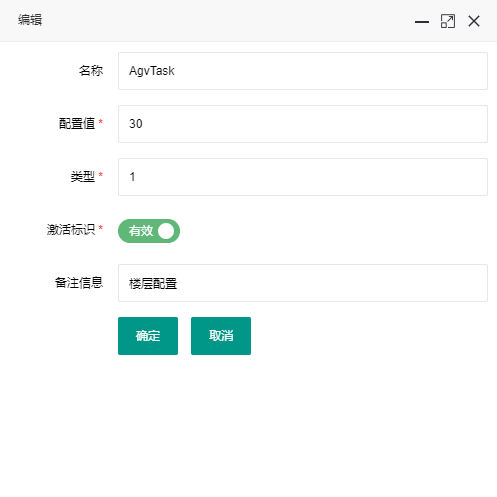Cancel editing with the 取消 button
Image resolution: width=497 pixels, height=497 pixels.
point(221,336)
